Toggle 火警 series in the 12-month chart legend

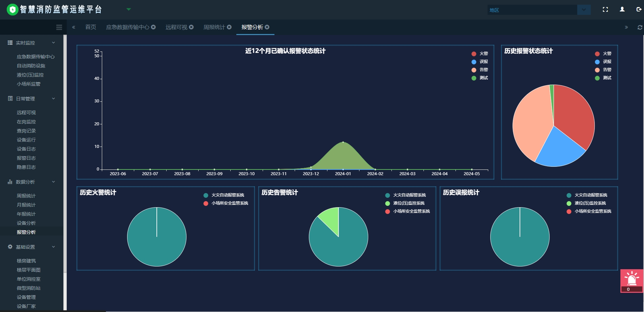click(x=480, y=54)
